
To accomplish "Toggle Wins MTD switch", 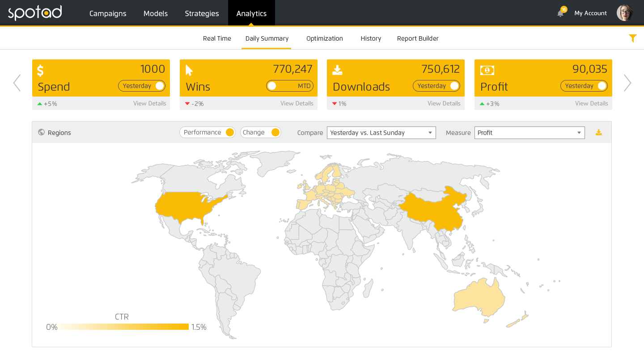I will 290,86.
